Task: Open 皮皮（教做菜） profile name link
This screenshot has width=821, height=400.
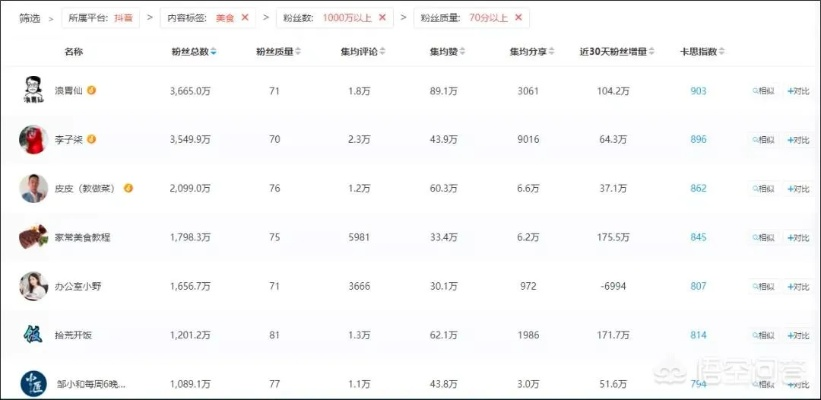Action: pos(86,188)
